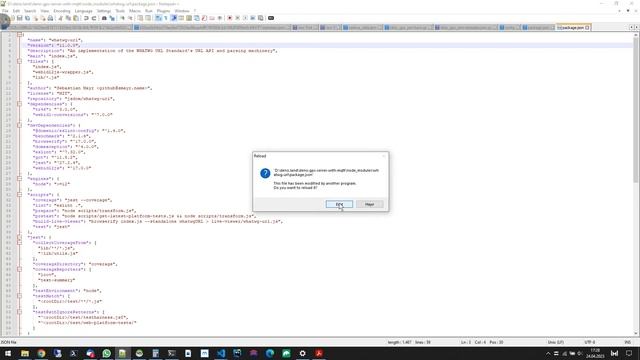640x360 pixels.
Task: Click the Zoom In toolbar icon
Action: tap(122, 18)
